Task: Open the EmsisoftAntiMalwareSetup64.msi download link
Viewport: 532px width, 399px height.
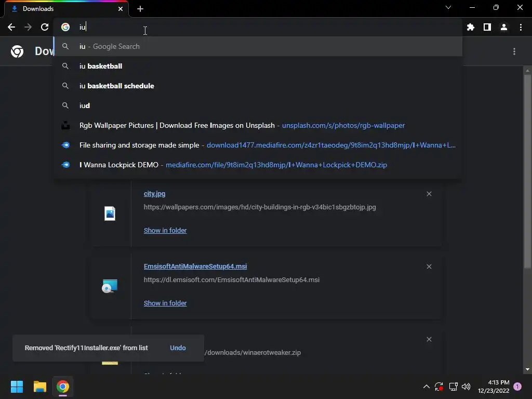Action: coord(195,267)
